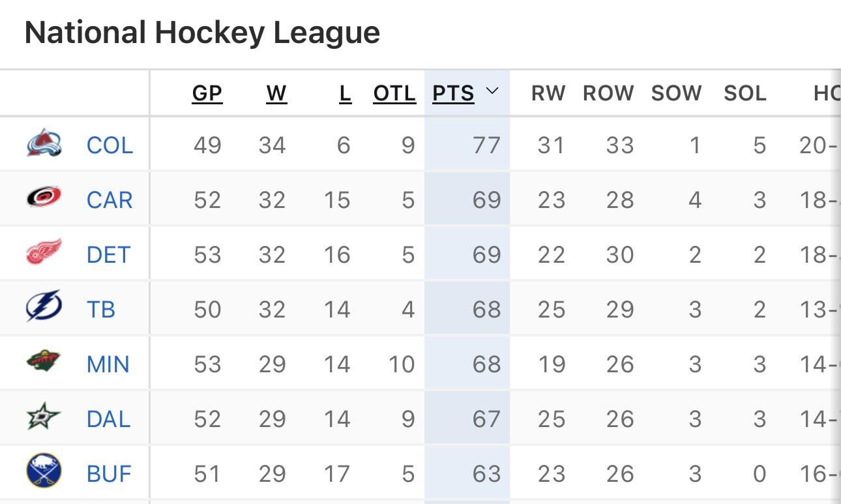841x504 pixels.
Task: Open the TB team page link
Action: coord(102,309)
